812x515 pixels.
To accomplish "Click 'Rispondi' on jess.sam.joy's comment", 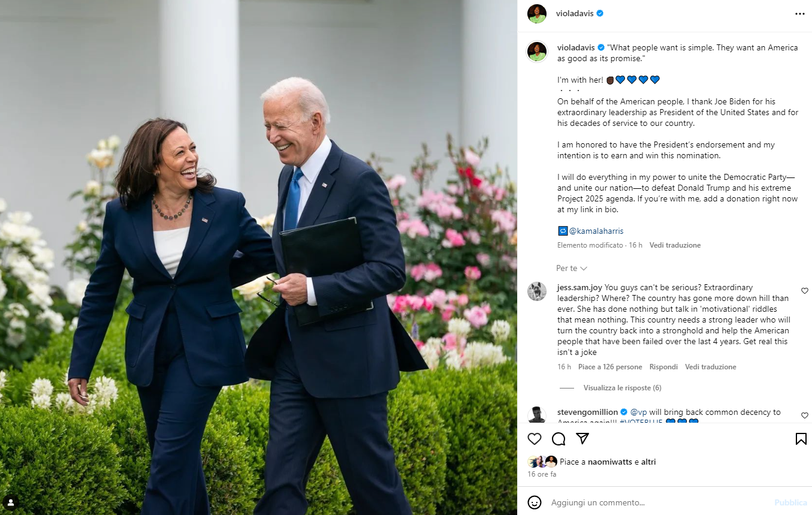I will (663, 367).
